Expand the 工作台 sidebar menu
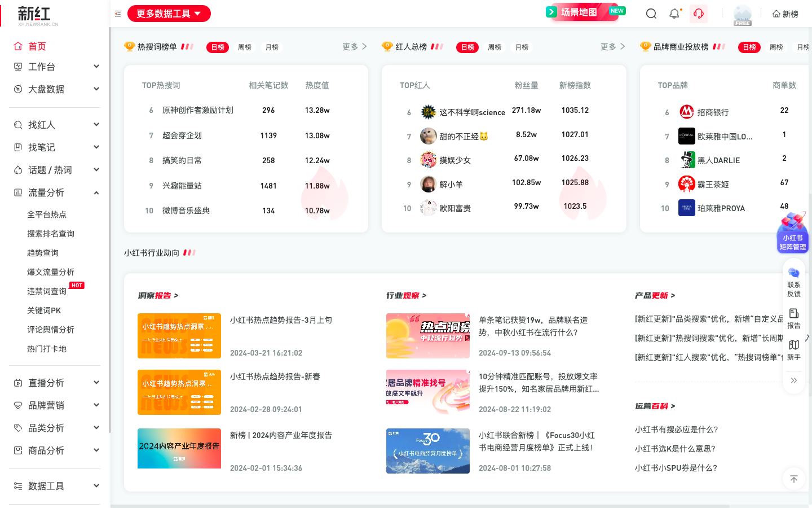Screen dimensions: 812x508 pos(55,67)
